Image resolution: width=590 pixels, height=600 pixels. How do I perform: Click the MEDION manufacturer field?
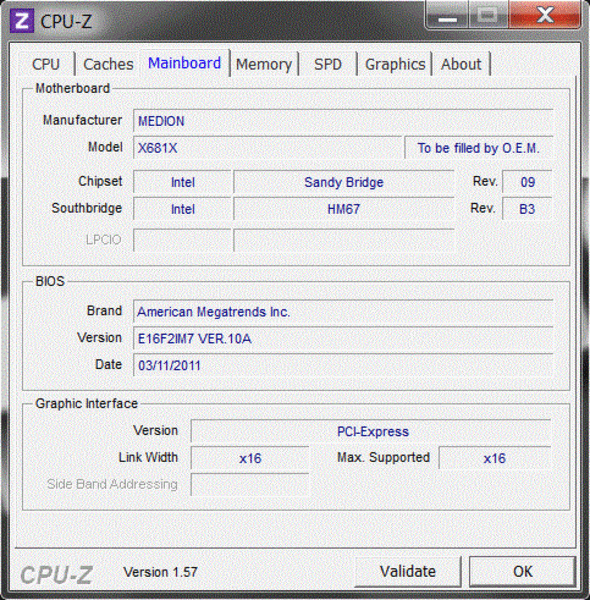[x=343, y=121]
